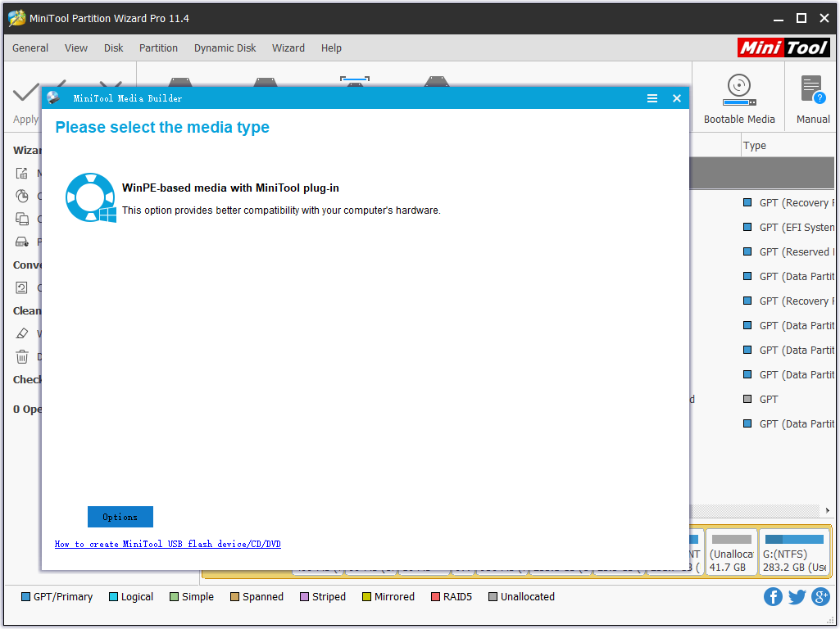Click Unallocated legend color swatch

tap(493, 597)
